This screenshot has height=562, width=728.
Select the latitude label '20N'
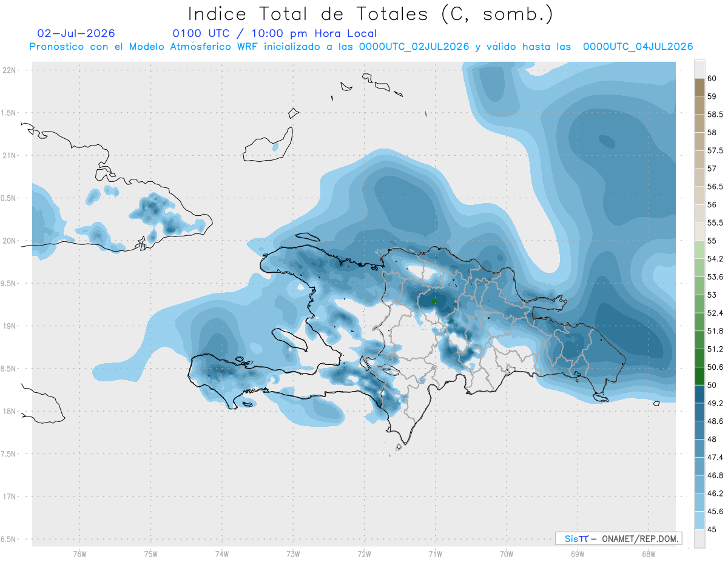(9, 241)
